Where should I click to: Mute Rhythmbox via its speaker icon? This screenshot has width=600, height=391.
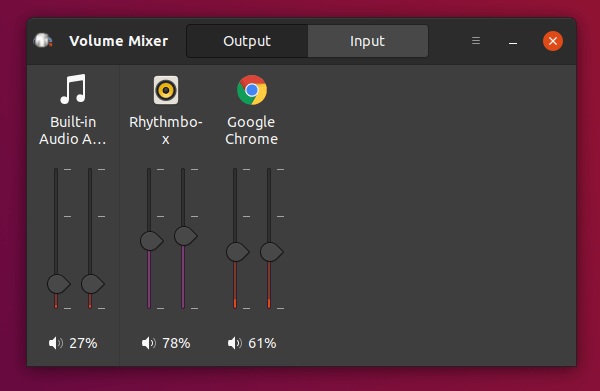point(148,343)
